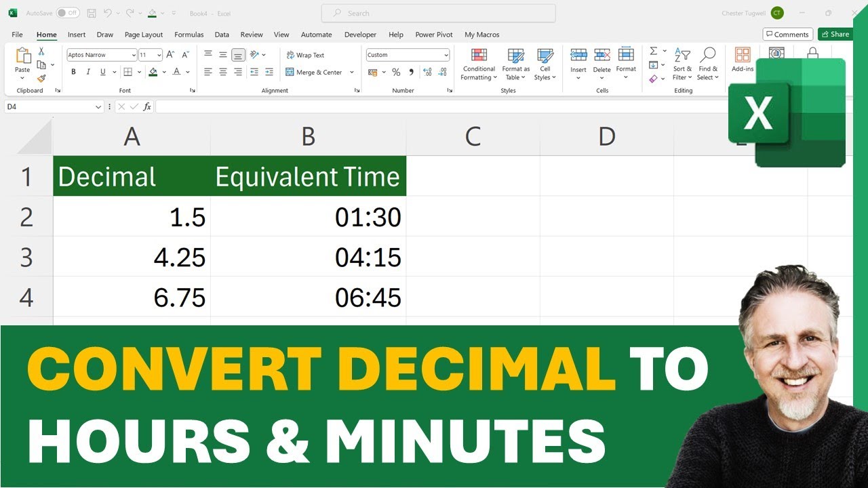Click the Fill Color bucket swatch
Viewport: 868px width, 488px height.
(x=153, y=72)
